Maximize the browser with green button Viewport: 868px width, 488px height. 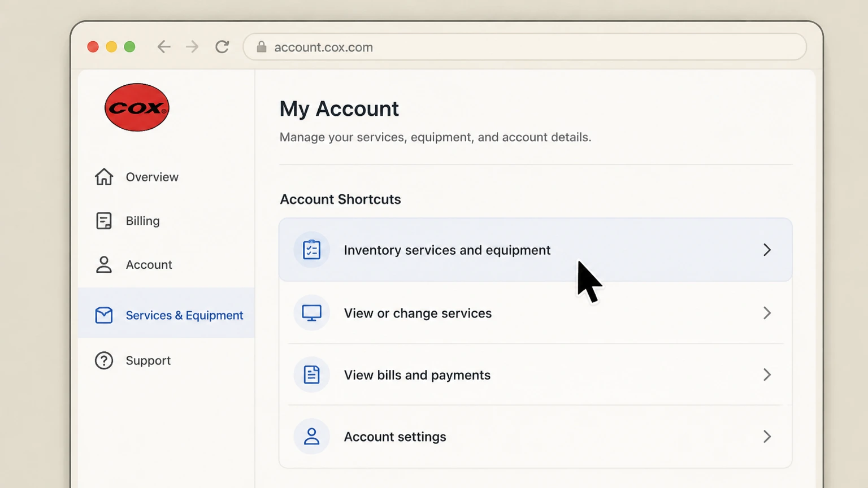(x=129, y=47)
